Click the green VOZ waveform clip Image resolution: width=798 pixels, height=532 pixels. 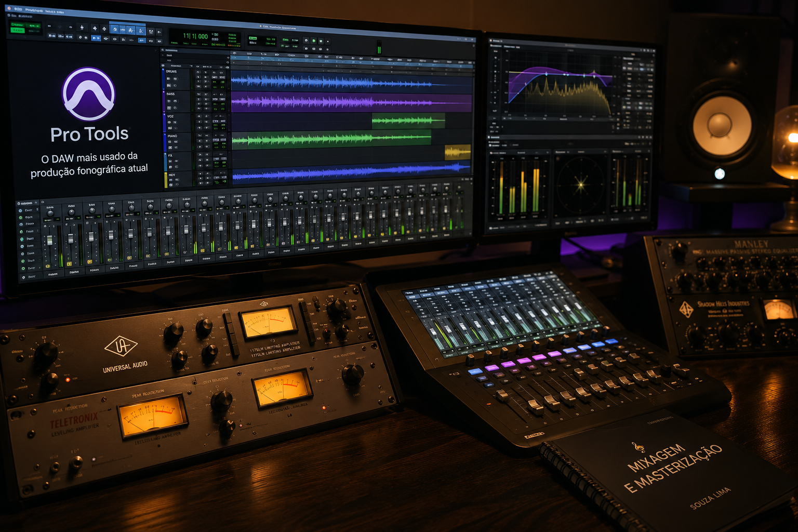(x=408, y=121)
